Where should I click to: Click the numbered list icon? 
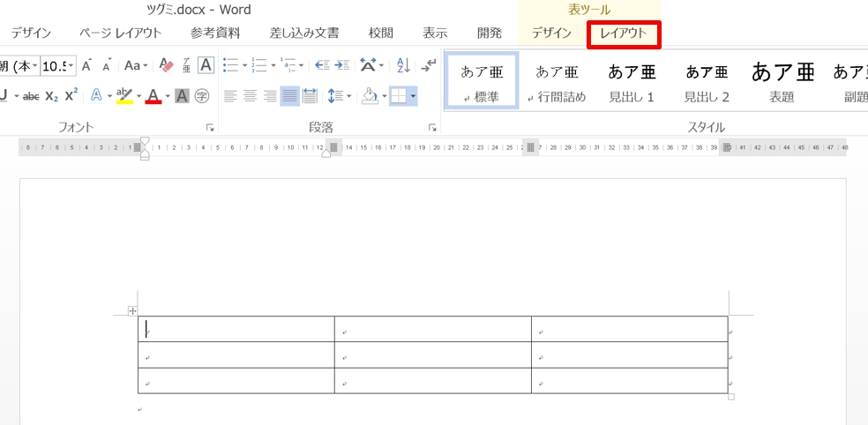pos(259,65)
